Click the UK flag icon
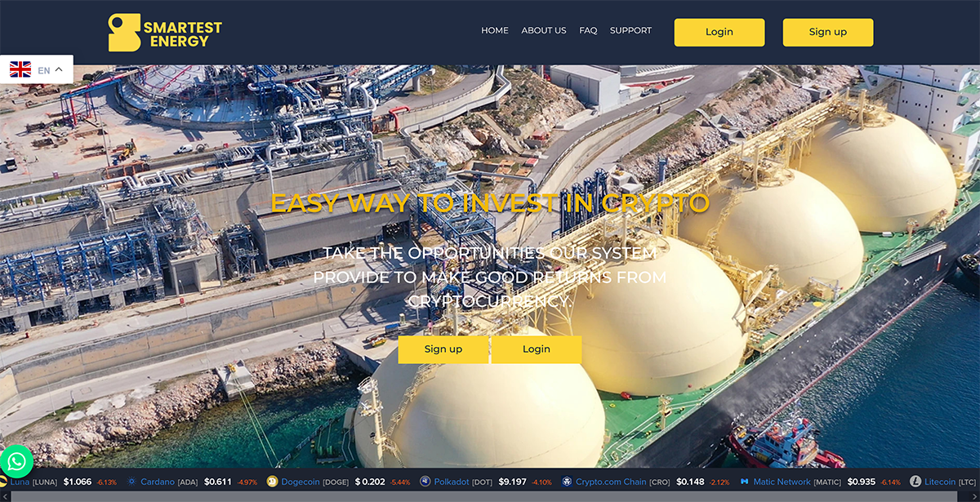 [20, 69]
